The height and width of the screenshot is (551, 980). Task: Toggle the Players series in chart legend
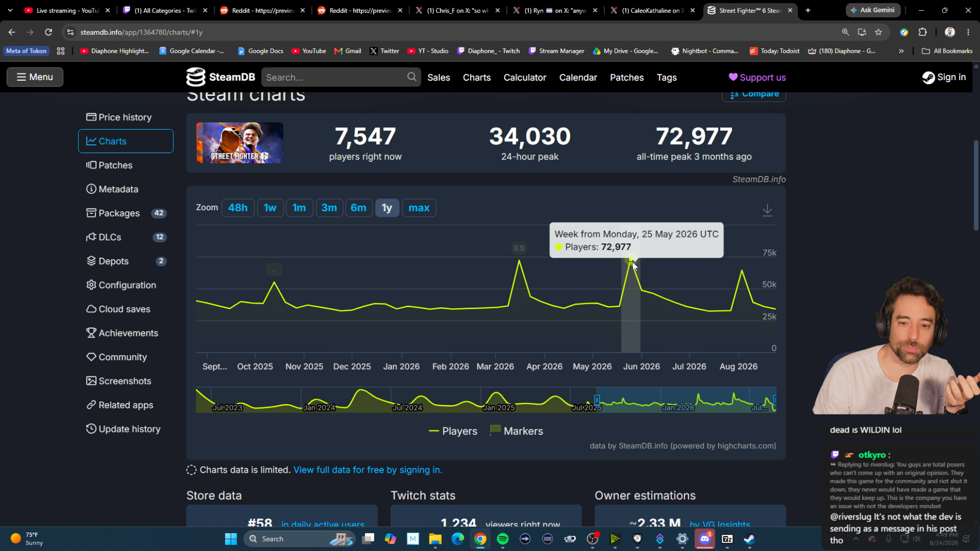(x=453, y=431)
